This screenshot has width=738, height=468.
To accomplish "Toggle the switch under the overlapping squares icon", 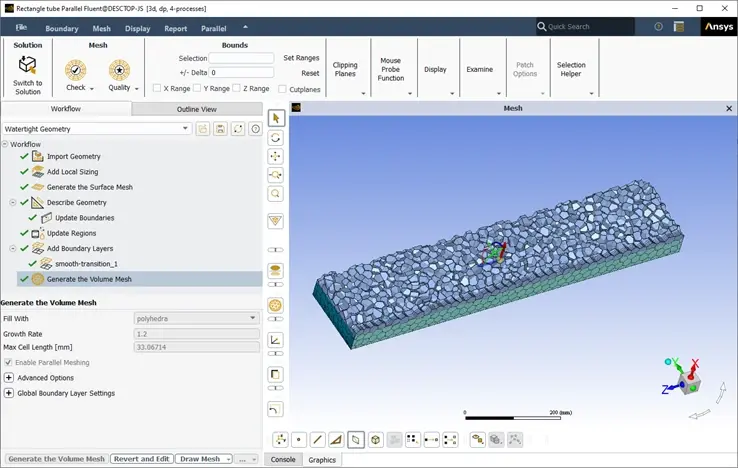I will (276, 388).
